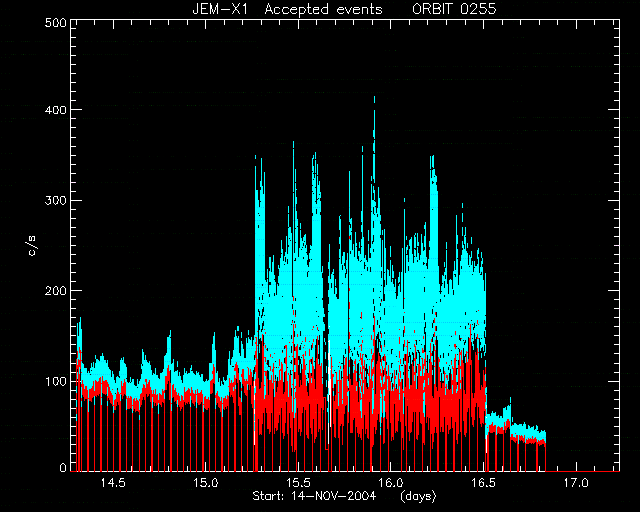Click the 16.0 x-axis tick label
Screen dimensions: 640x512
pos(391,483)
